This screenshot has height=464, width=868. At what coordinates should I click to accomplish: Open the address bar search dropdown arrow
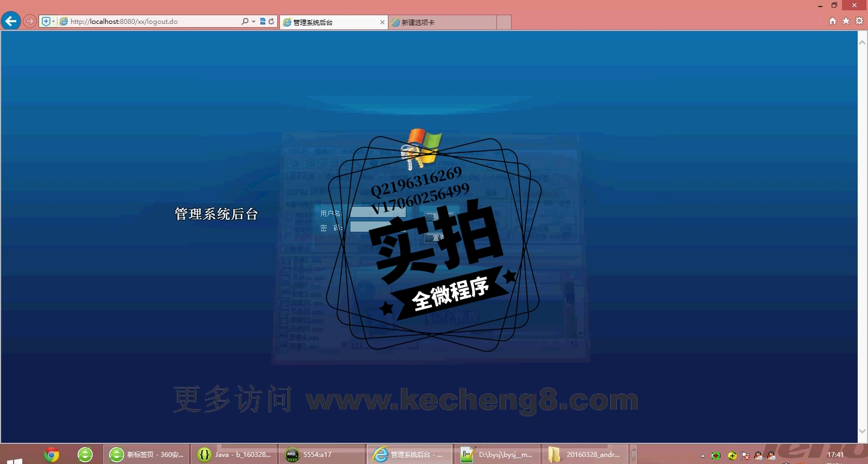point(253,21)
